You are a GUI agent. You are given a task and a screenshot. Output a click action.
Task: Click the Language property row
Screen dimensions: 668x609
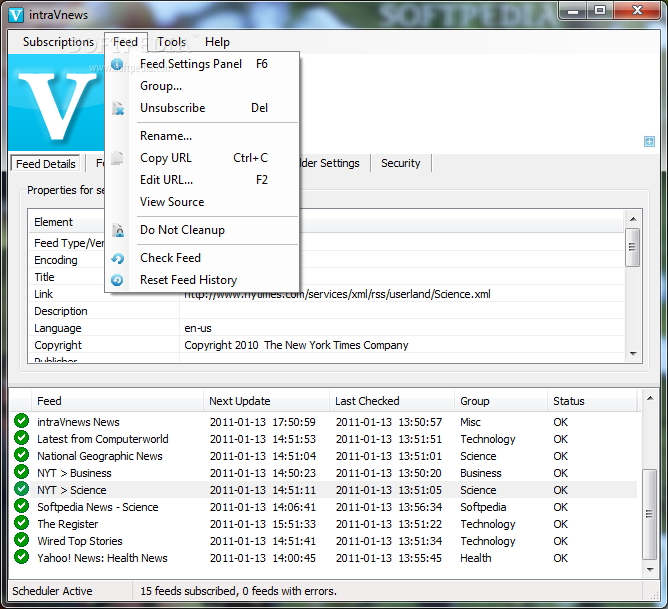point(326,328)
